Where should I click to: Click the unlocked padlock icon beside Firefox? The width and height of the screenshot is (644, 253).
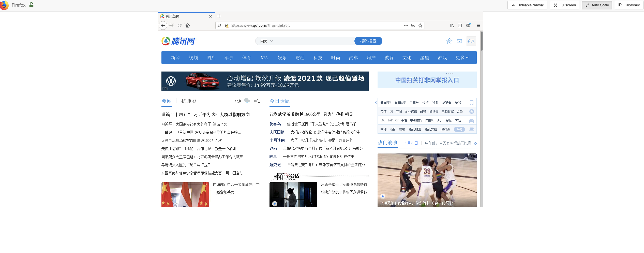tap(31, 5)
